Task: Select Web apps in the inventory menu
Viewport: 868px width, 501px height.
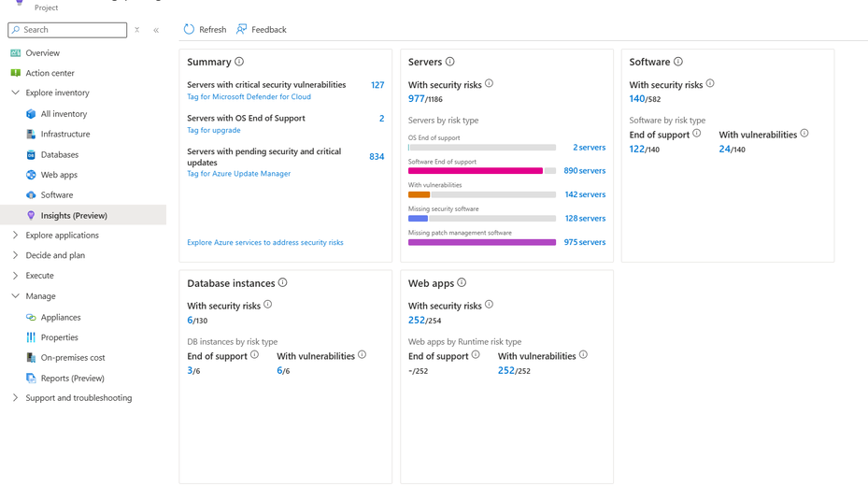Action: [x=59, y=175]
